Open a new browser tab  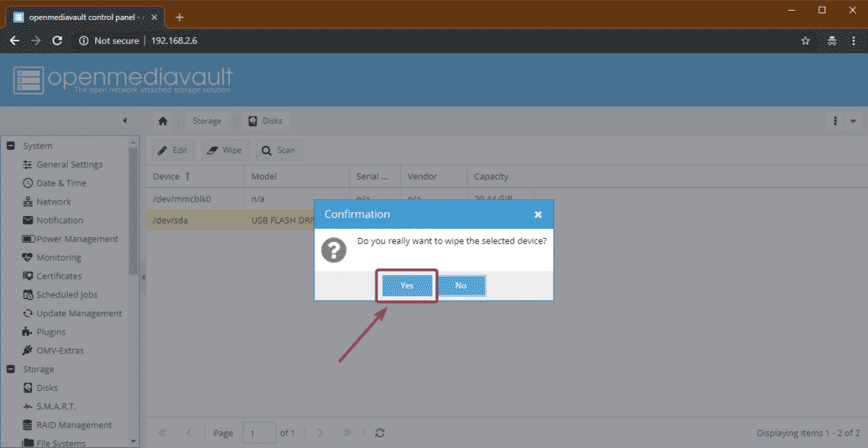pyautogui.click(x=180, y=17)
